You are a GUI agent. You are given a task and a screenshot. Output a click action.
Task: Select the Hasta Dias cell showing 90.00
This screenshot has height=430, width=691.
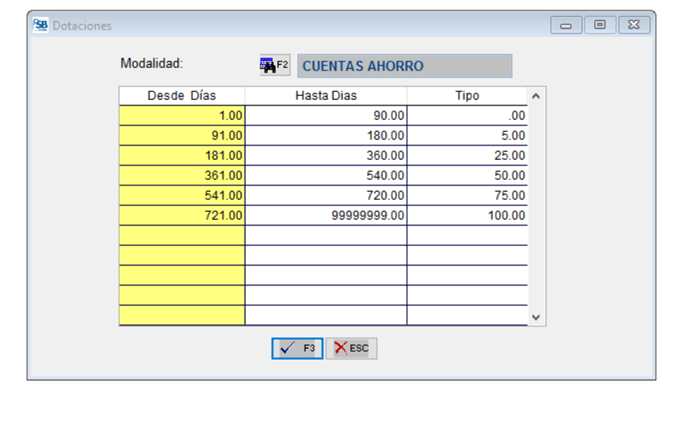coord(326,115)
